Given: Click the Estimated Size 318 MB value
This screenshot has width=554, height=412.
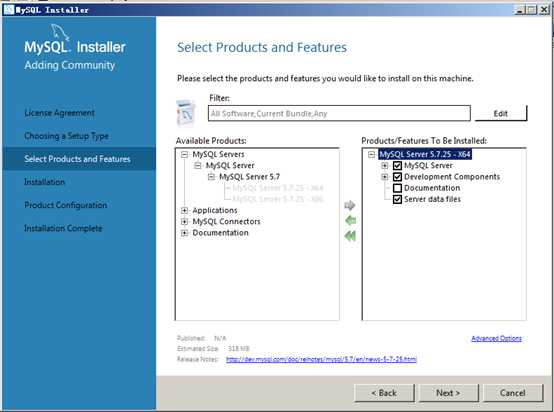Looking at the screenshot, I should [239, 349].
